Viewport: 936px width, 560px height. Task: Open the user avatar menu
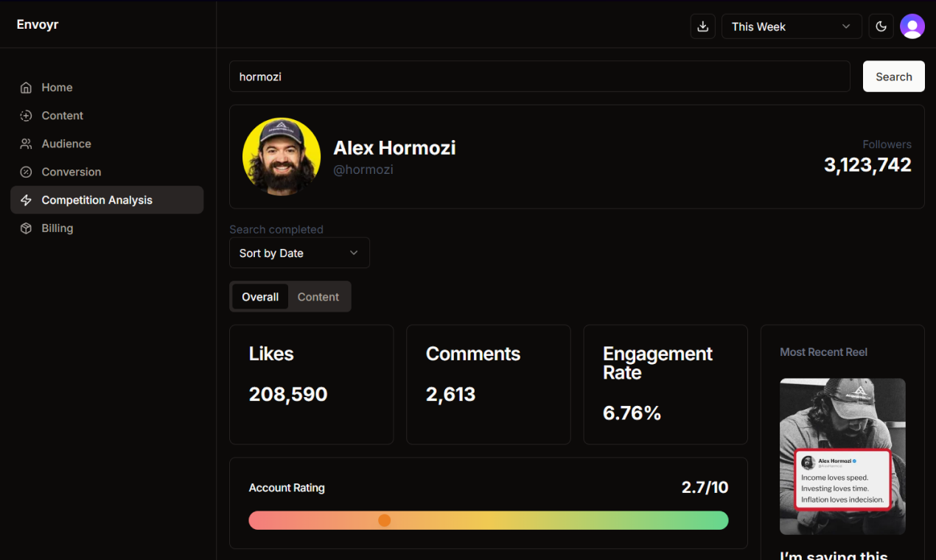click(x=912, y=27)
